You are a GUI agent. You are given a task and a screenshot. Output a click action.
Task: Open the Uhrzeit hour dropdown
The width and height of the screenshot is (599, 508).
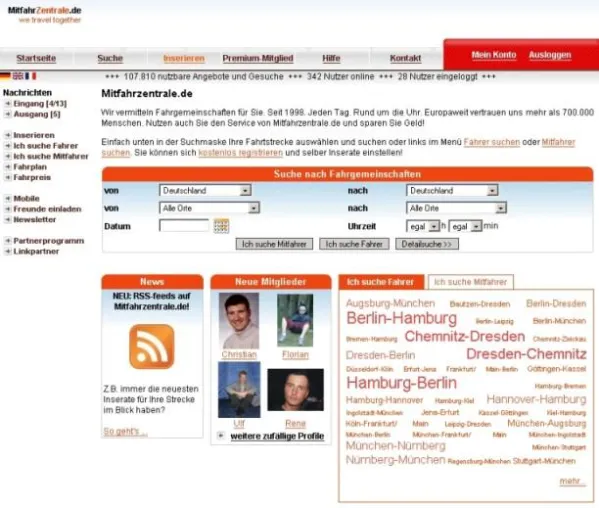pyautogui.click(x=423, y=226)
